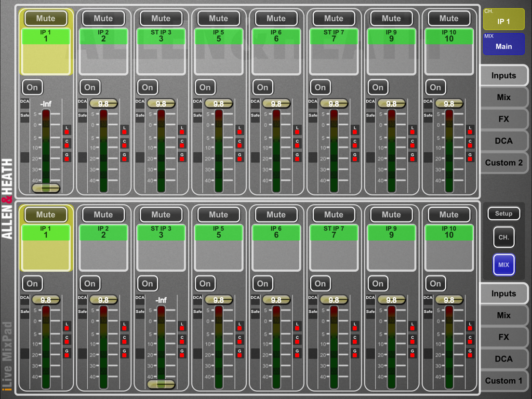The width and height of the screenshot is (532, 399).
Task: Click the L limiter indicator on top-bank IP 1
Action: coord(67,130)
